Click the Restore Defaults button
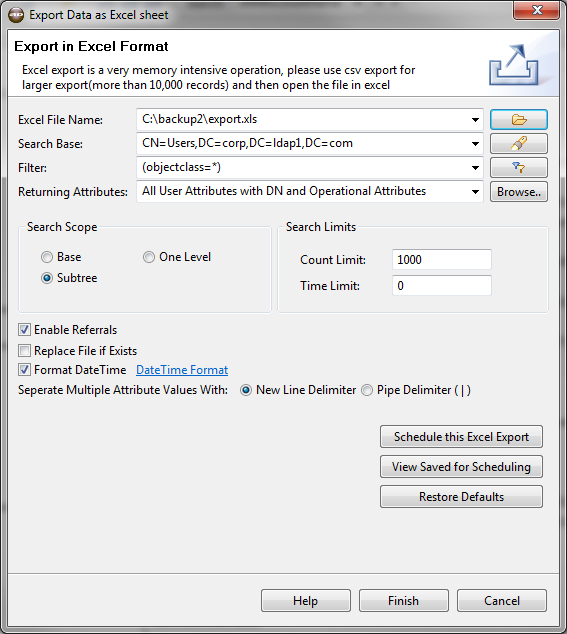The image size is (567, 634). point(461,497)
